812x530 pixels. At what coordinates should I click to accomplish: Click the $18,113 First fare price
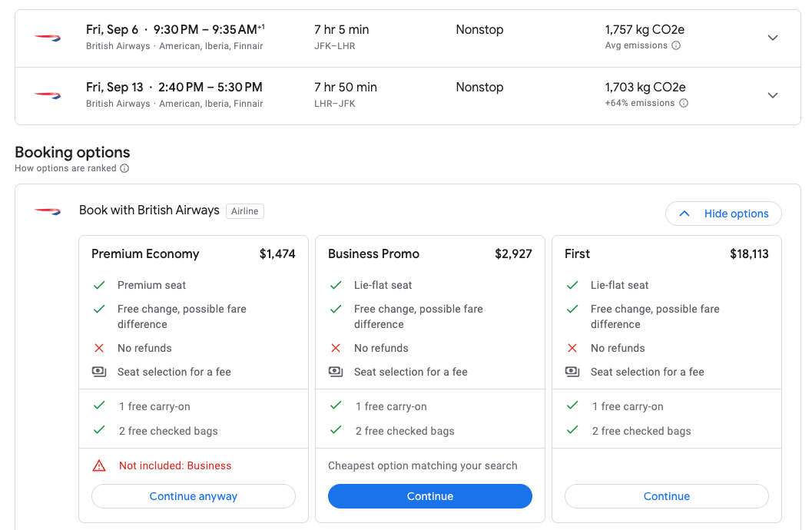[749, 254]
